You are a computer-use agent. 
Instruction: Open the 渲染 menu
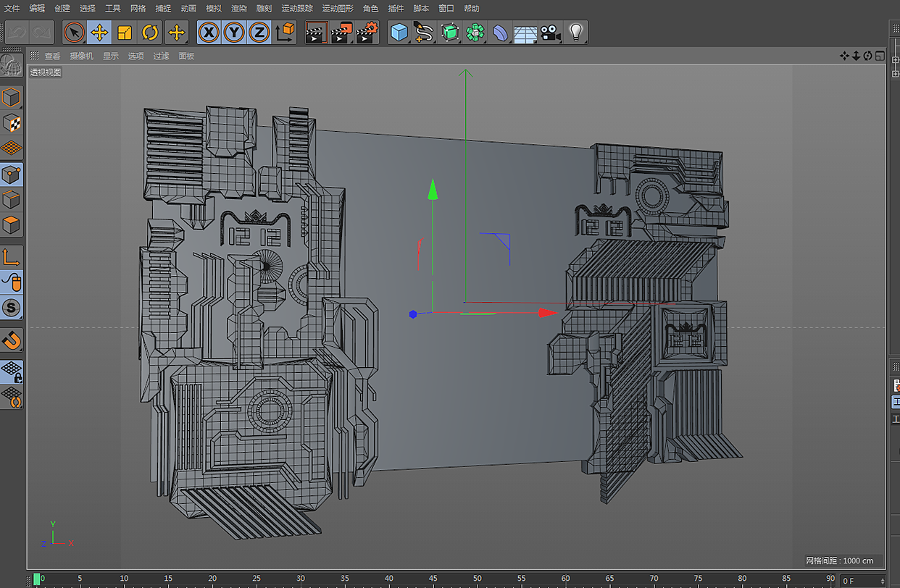pos(239,9)
